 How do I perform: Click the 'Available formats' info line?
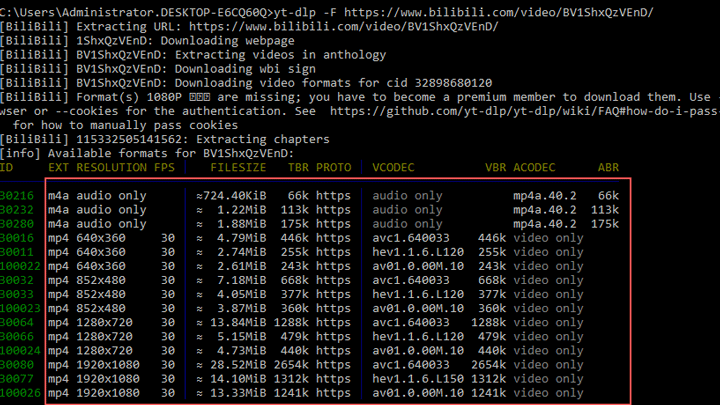pyautogui.click(x=150, y=154)
